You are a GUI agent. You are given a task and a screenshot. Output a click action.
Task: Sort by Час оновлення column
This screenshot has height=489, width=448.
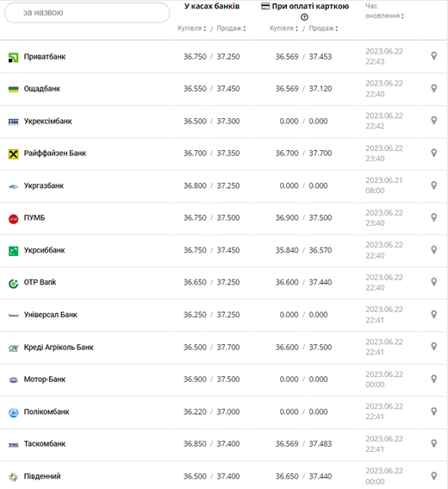[x=384, y=11]
